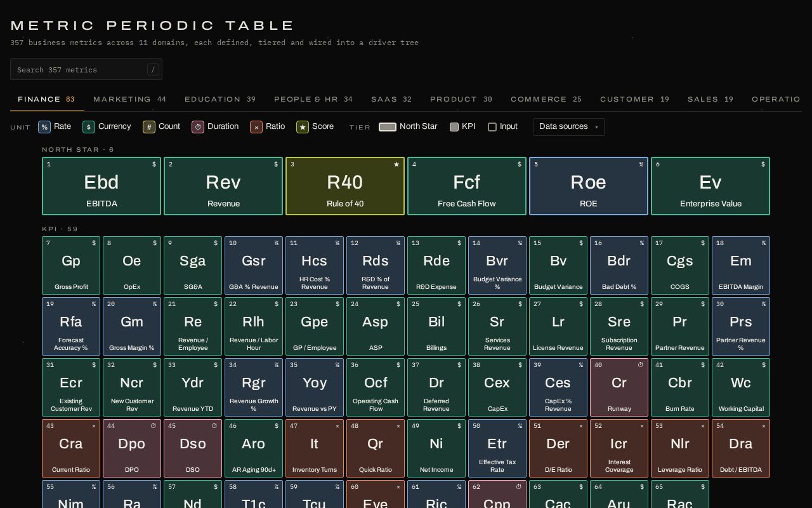Open the Gross Profit tile
The width and height of the screenshot is (812, 508).
point(71,265)
